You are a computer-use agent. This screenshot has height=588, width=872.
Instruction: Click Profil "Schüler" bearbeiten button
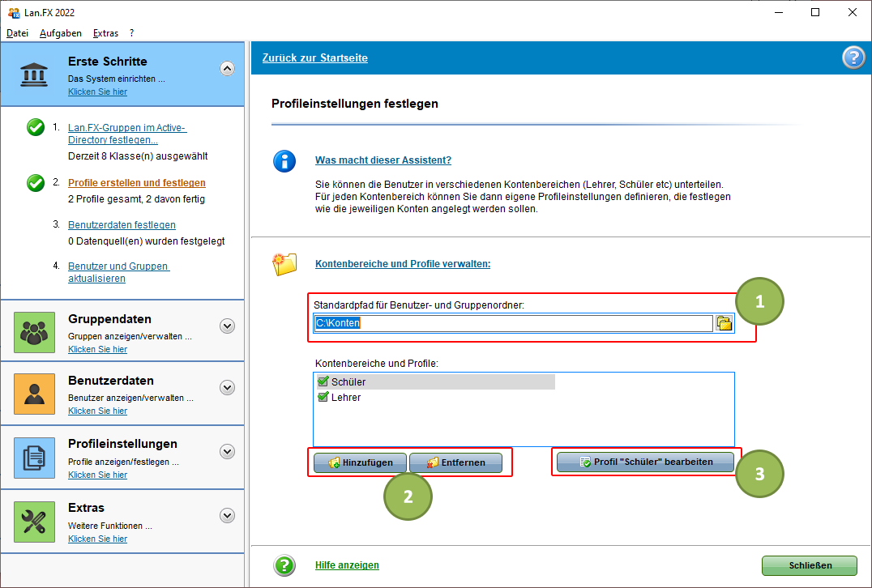[x=644, y=462]
